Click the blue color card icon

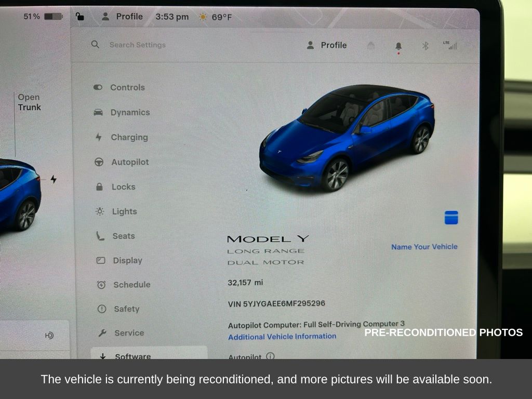[x=451, y=218]
